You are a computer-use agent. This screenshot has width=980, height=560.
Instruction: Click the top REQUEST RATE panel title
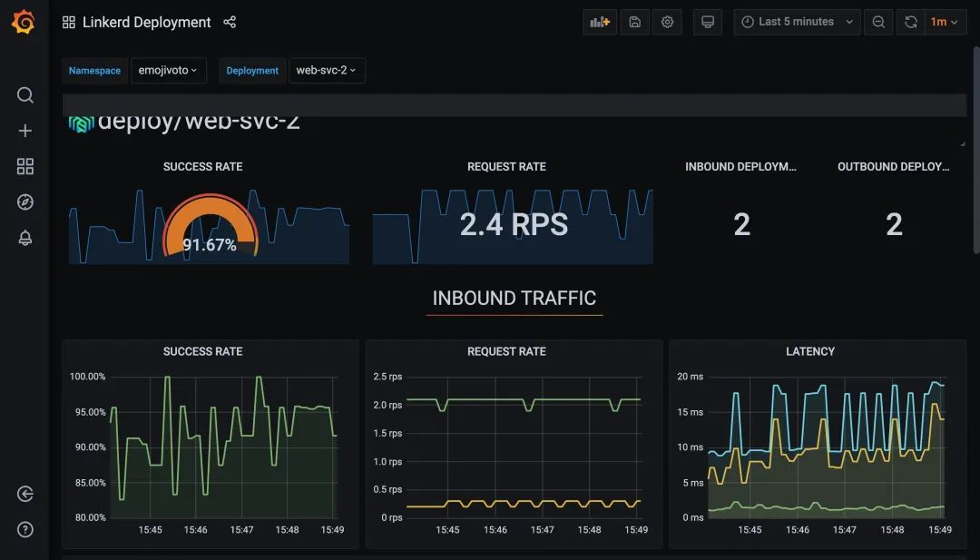[x=506, y=167]
